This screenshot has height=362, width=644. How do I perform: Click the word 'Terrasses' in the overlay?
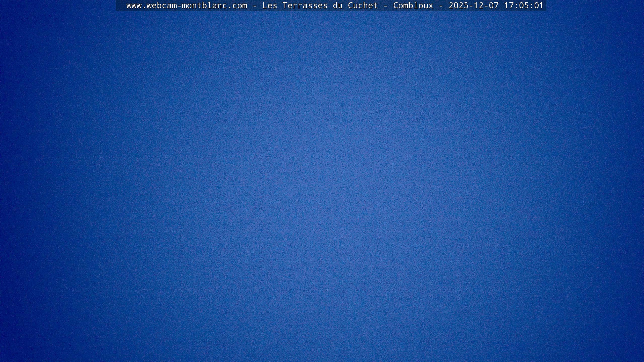tap(305, 6)
